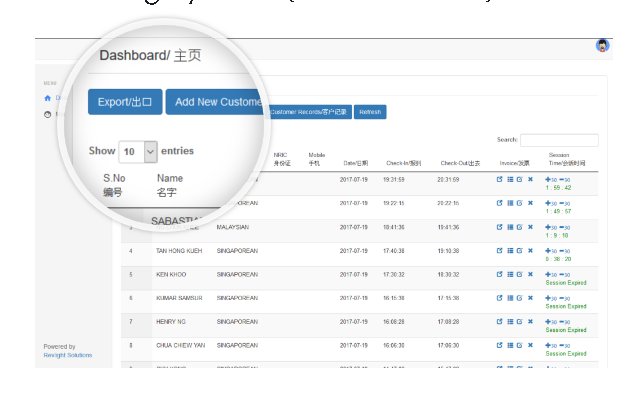The width and height of the screenshot is (630, 414).
Task: Click the Export/出口 button
Action: click(x=125, y=102)
